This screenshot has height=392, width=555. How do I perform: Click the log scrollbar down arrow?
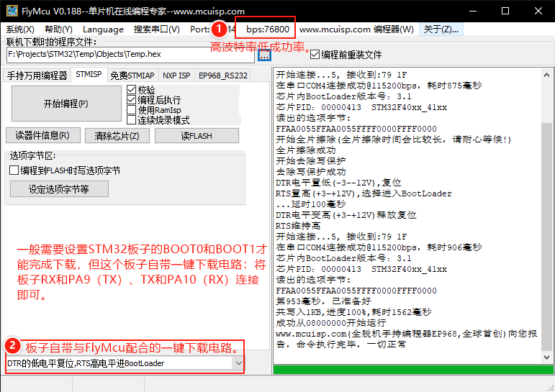click(546, 357)
